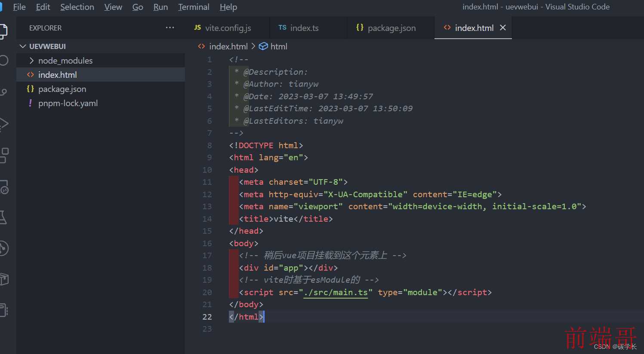Click the JS icon on vite.config.js tab

click(197, 27)
